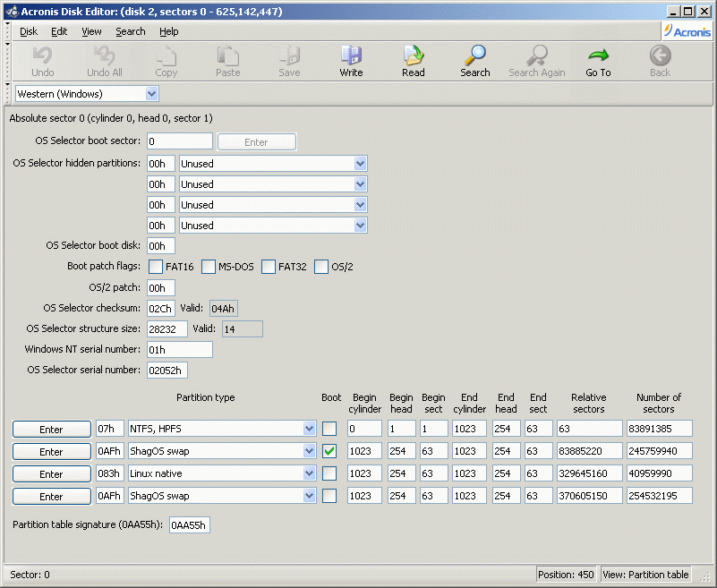The image size is (717, 588).
Task: Click the OS Selector checksum 02Ch field
Action: point(161,308)
